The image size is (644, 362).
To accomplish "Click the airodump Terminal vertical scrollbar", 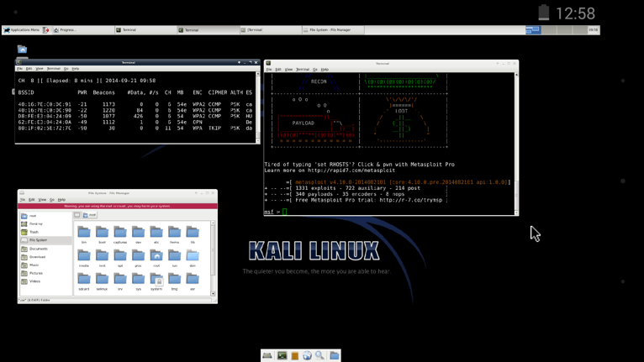I will 258,108.
